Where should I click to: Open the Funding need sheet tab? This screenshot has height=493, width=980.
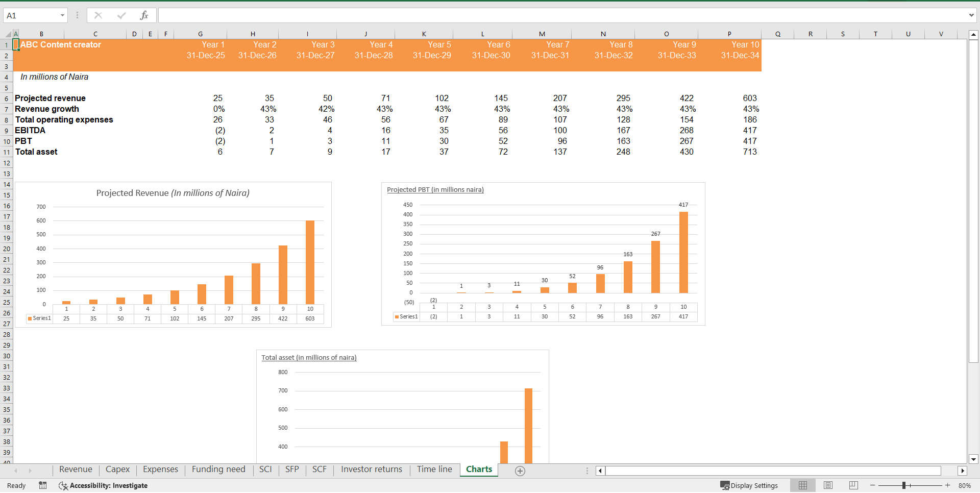pyautogui.click(x=218, y=470)
